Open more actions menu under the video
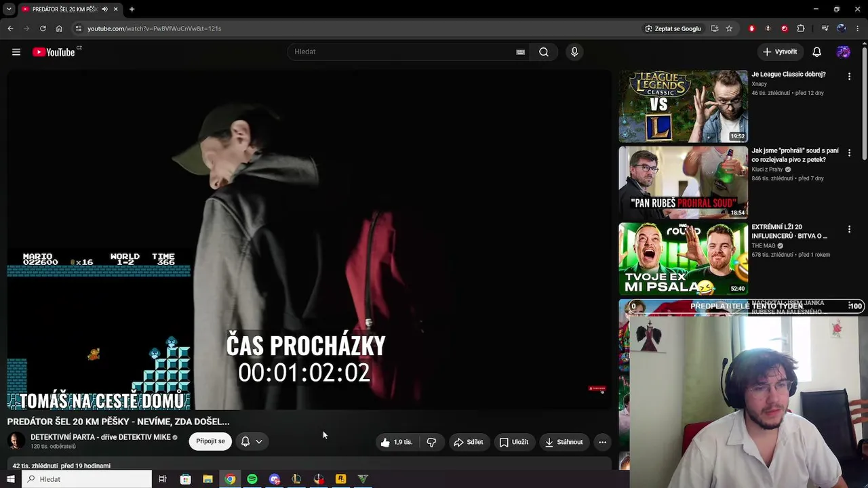Image resolution: width=868 pixels, height=488 pixels. [602, 442]
